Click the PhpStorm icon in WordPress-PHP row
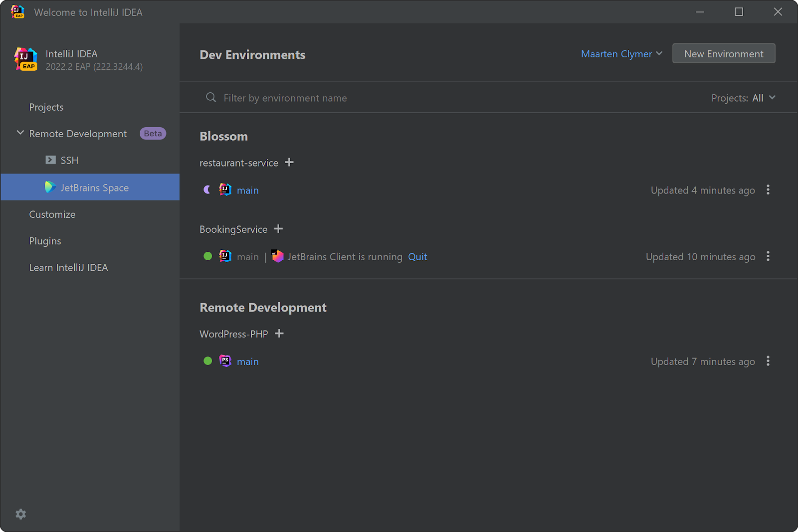 click(x=225, y=361)
